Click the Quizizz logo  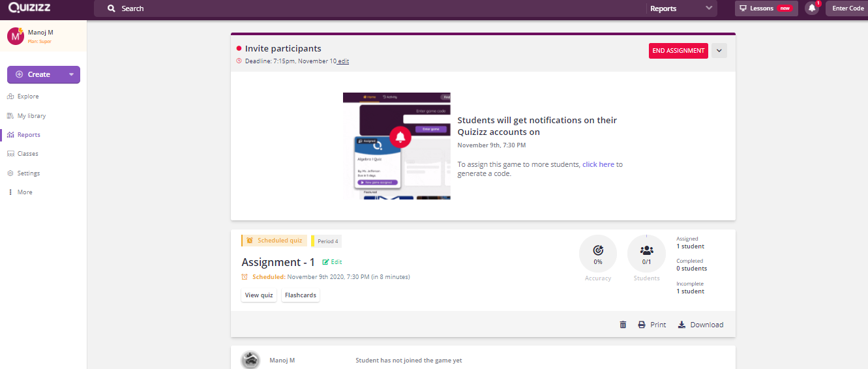coord(29,8)
